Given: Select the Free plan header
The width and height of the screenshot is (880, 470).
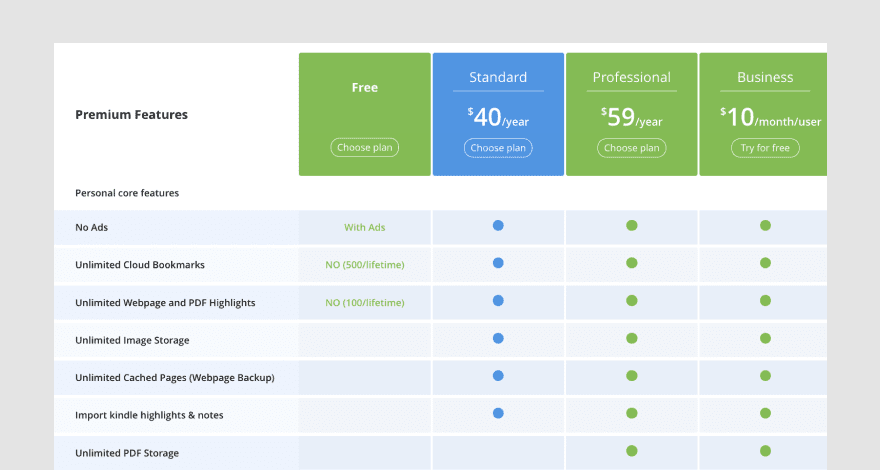Looking at the screenshot, I should coord(365,88).
